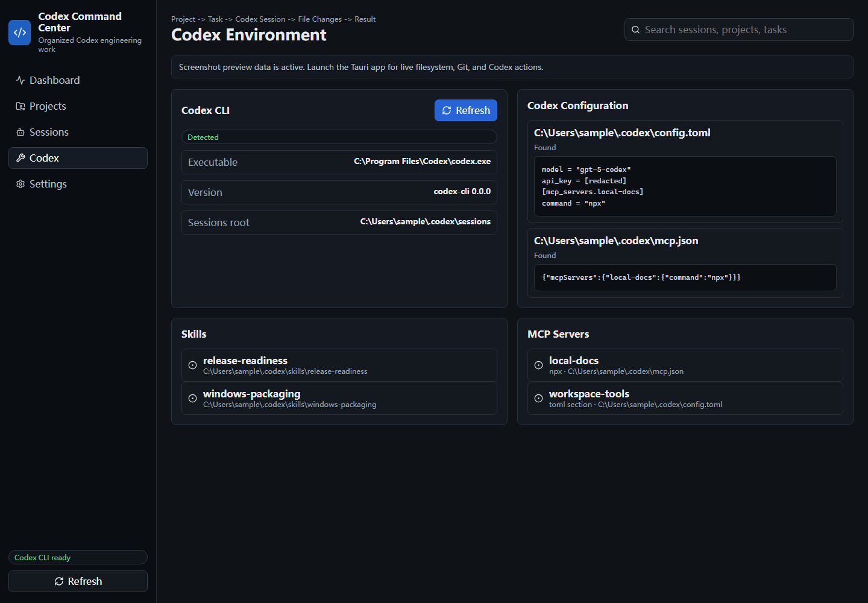Click the Executable row label
Screen dimensions: 868x603
pyautogui.click(x=213, y=162)
